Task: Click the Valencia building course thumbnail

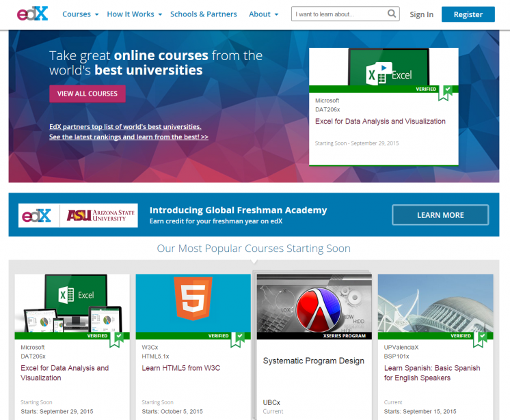Action: pos(435,303)
